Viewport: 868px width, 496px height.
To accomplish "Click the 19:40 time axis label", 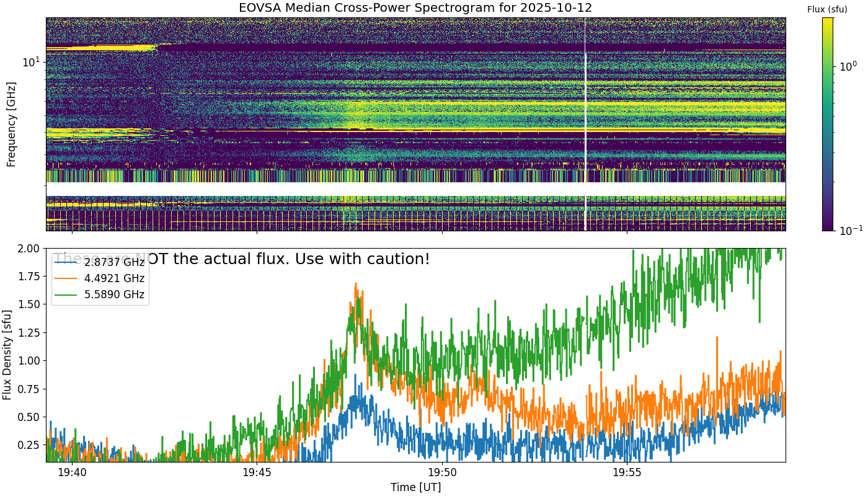I will tap(72, 472).
